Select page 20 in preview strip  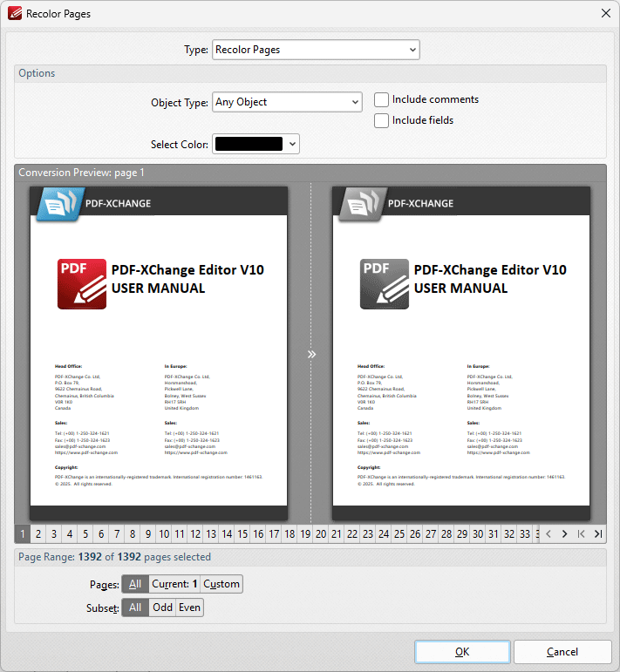pos(321,533)
